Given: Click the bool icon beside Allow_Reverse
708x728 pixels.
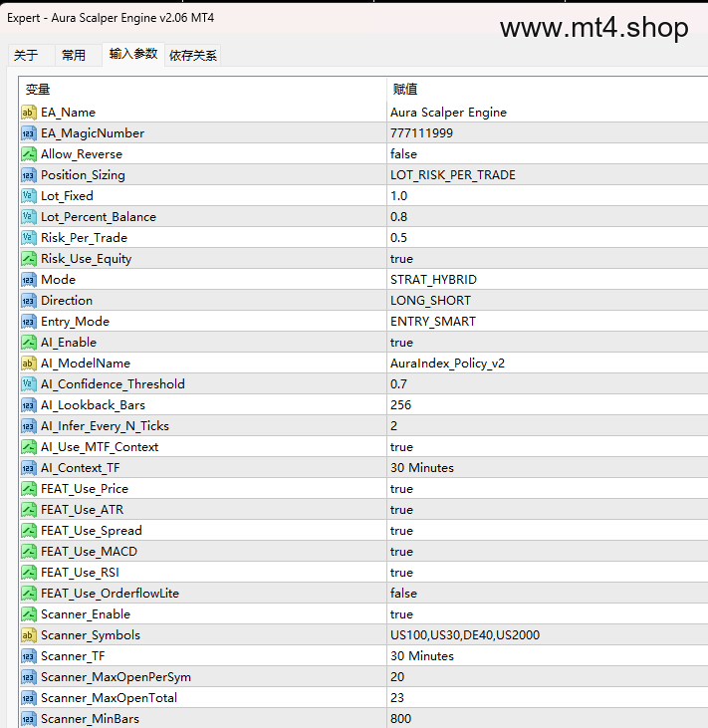Looking at the screenshot, I should pyautogui.click(x=28, y=154).
